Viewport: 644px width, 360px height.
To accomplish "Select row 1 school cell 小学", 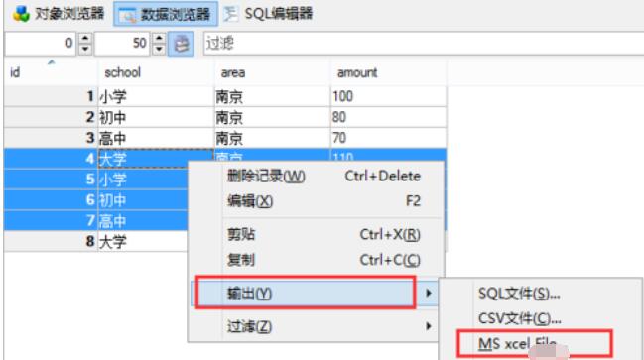I will tap(156, 97).
